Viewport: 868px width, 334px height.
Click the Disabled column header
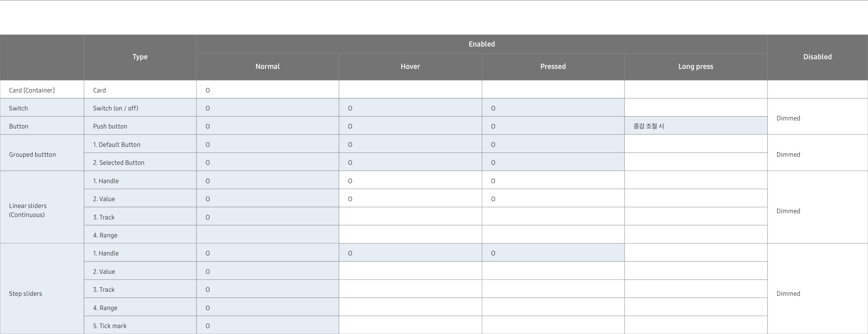click(x=817, y=57)
